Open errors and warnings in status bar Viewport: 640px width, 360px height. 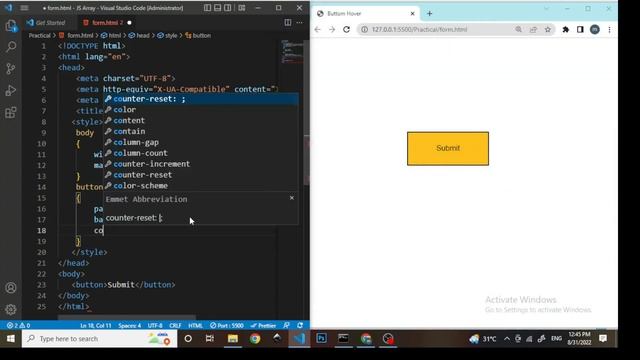pyautogui.click(x=18, y=325)
